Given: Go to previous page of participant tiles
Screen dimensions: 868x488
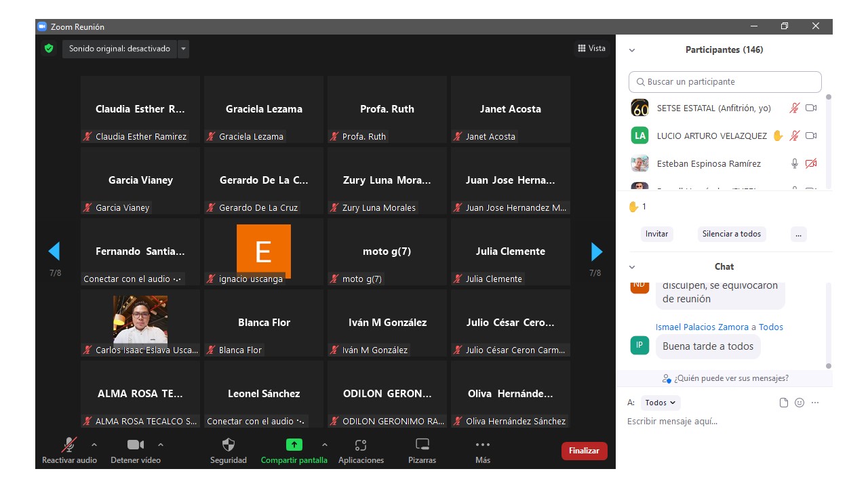Looking at the screenshot, I should pyautogui.click(x=54, y=251).
